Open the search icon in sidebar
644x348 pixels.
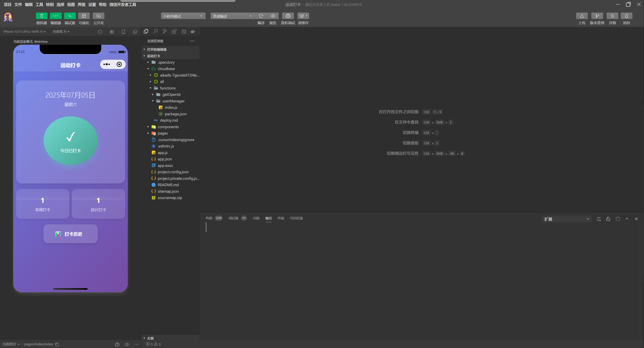pyautogui.click(x=155, y=31)
